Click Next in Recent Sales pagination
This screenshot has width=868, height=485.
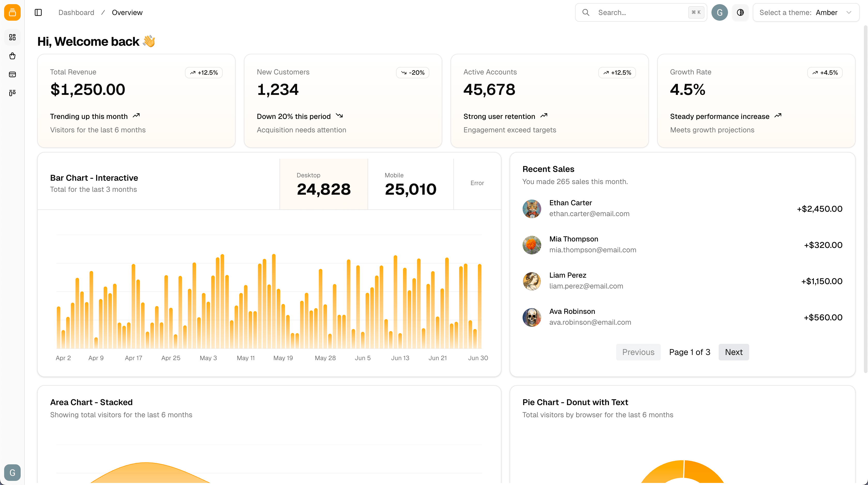click(x=734, y=352)
